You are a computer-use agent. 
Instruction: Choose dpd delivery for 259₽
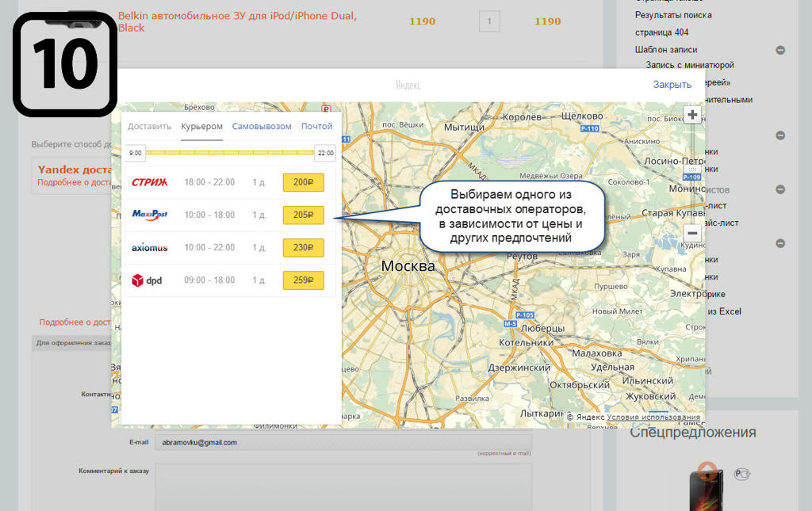pos(304,280)
